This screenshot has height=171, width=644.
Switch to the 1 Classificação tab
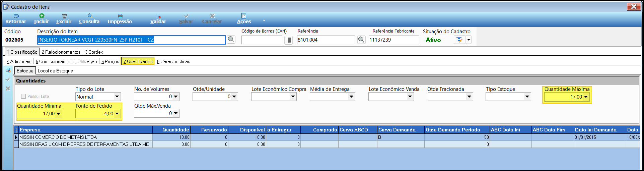point(22,52)
